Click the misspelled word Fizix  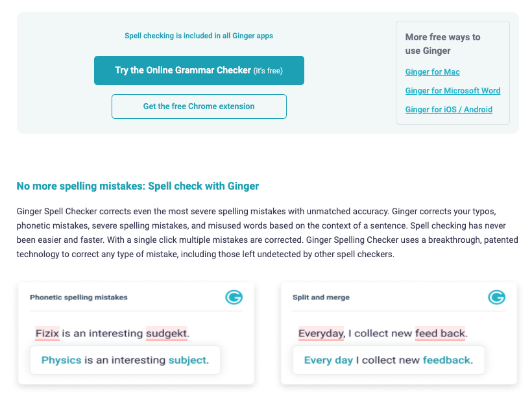[x=47, y=333]
